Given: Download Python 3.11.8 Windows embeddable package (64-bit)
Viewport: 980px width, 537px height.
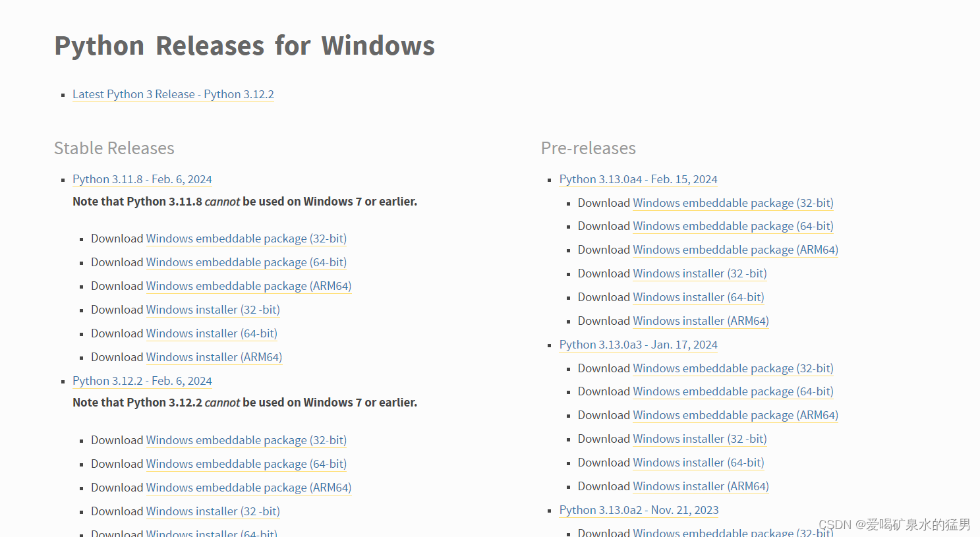Looking at the screenshot, I should tap(246, 262).
